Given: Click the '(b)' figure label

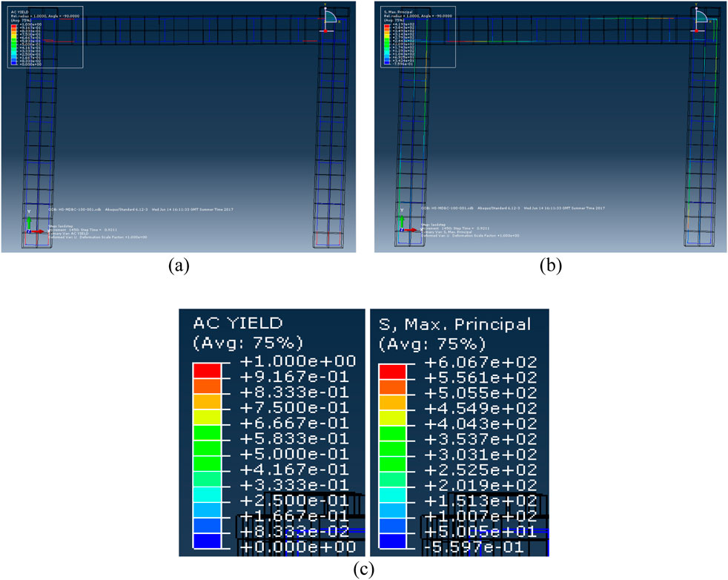Looking at the screenshot, I should [x=551, y=266].
